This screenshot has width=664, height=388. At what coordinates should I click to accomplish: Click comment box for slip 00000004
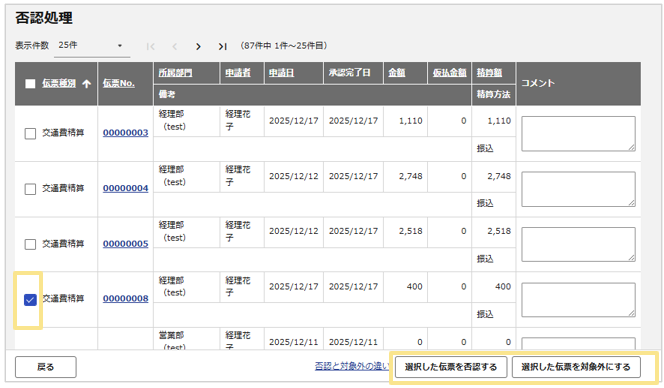(x=578, y=189)
